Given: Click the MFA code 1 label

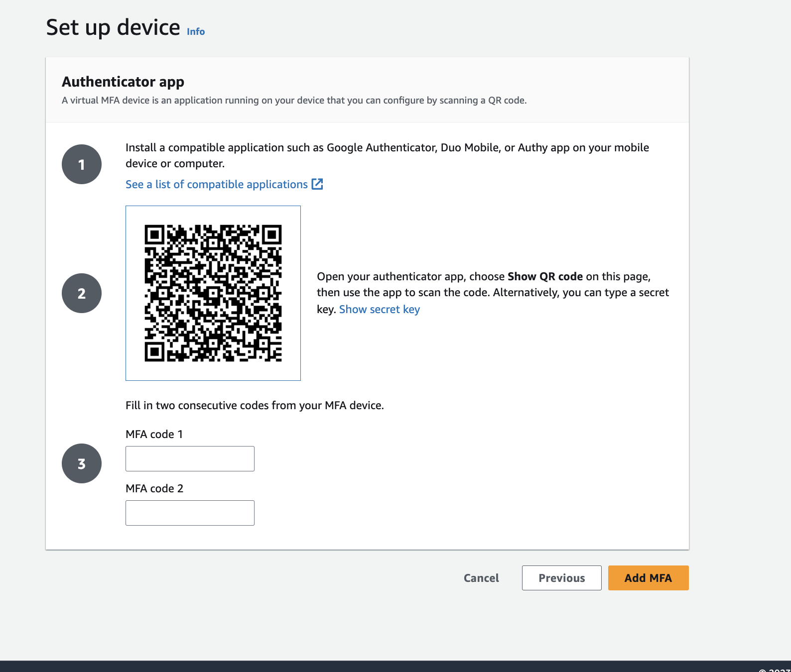Looking at the screenshot, I should pos(154,434).
